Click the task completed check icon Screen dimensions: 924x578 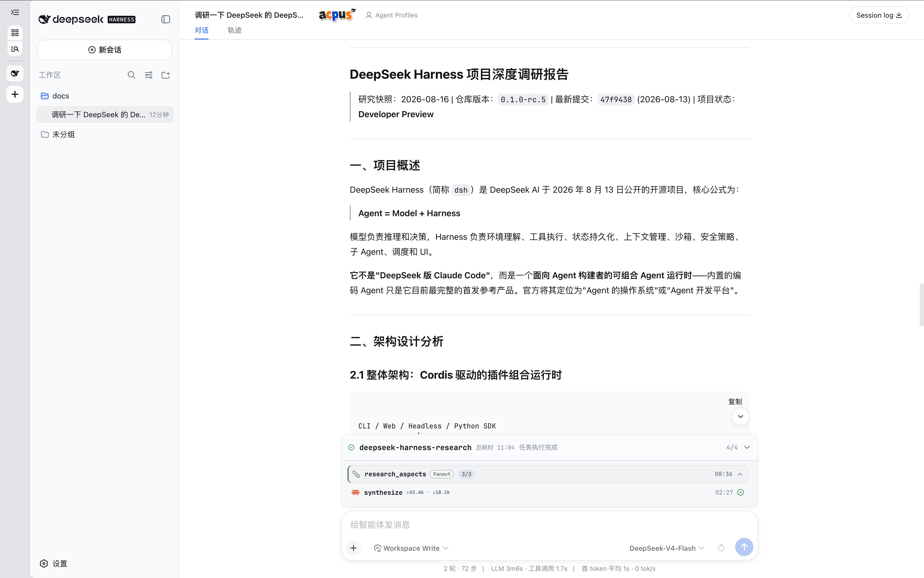351,447
